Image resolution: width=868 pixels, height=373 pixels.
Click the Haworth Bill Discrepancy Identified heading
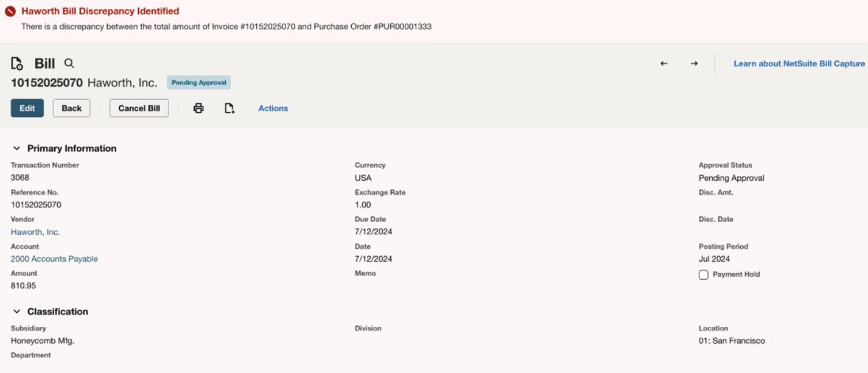100,11
